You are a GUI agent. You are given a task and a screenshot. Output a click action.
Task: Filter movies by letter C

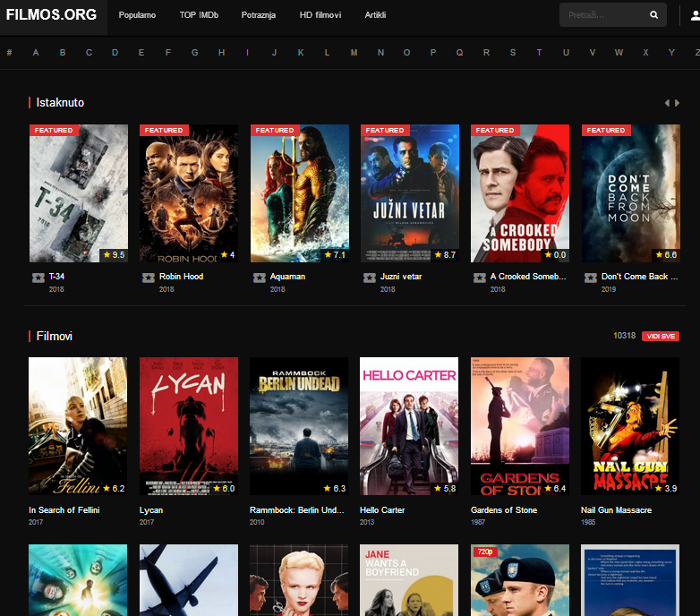(89, 53)
